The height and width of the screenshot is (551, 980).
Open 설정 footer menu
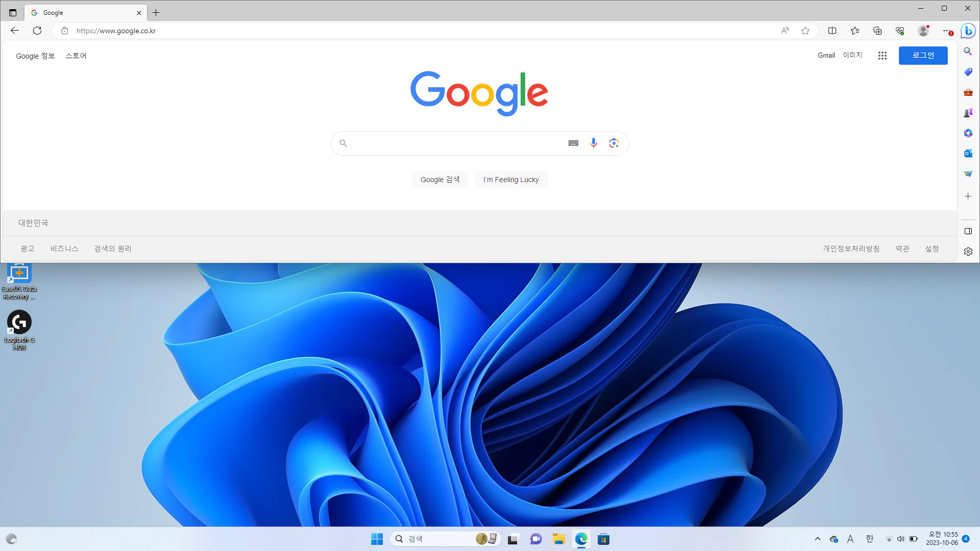pos(932,248)
